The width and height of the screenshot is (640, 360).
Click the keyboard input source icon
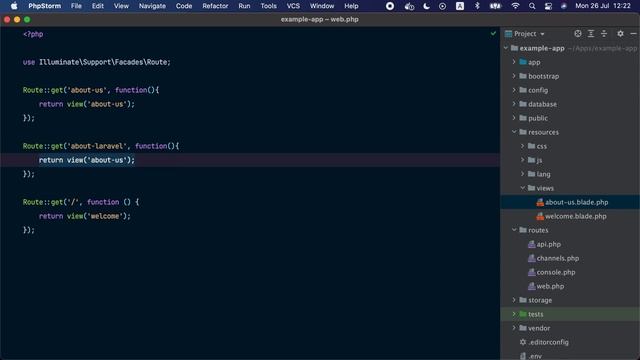tap(460, 6)
